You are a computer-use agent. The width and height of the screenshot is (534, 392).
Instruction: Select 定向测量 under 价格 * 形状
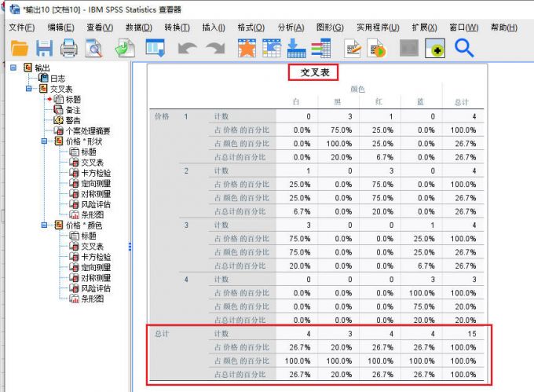click(96, 183)
